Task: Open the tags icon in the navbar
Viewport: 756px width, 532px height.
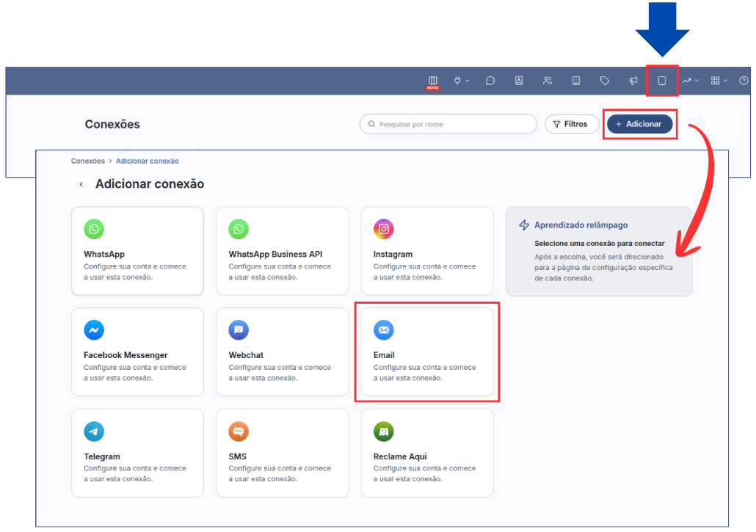Action: [x=605, y=81]
